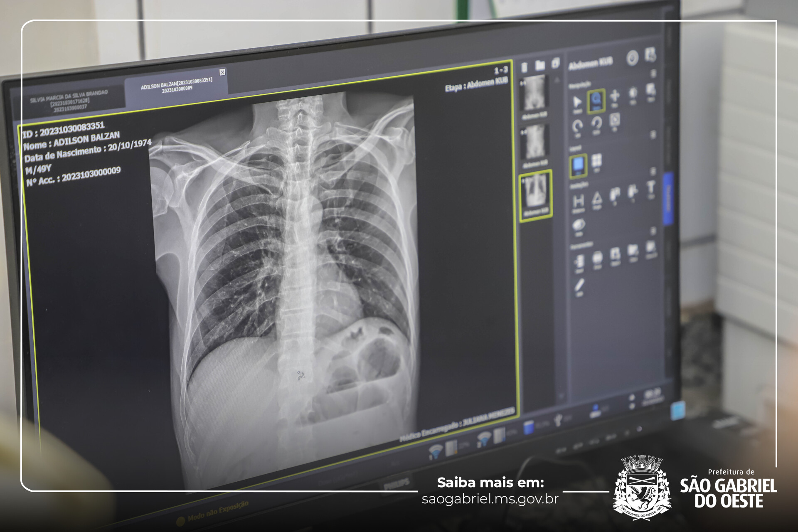Close the ADILSON BALZAN tab with X
The height and width of the screenshot is (532, 798).
pyautogui.click(x=222, y=72)
